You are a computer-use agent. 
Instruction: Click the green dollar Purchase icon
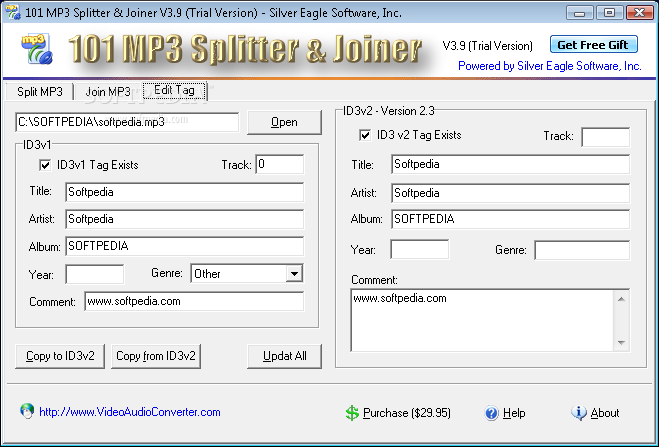pyautogui.click(x=352, y=413)
